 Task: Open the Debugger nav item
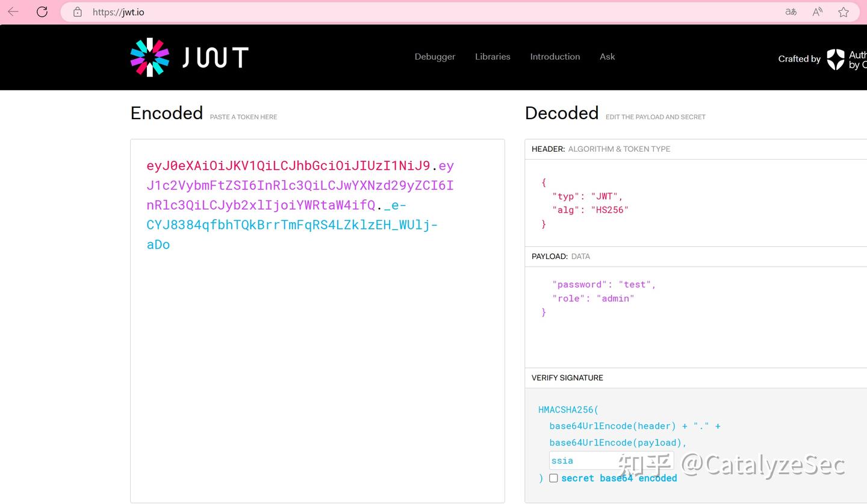pyautogui.click(x=435, y=57)
